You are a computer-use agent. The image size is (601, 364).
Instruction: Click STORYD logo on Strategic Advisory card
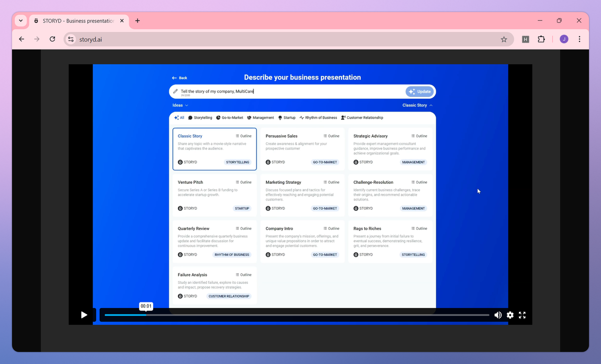pyautogui.click(x=363, y=162)
